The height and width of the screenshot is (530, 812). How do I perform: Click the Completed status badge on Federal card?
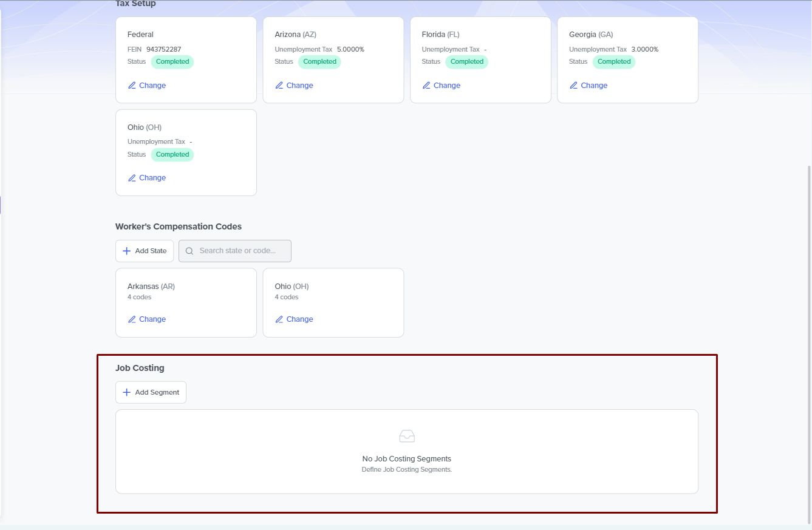click(x=172, y=61)
